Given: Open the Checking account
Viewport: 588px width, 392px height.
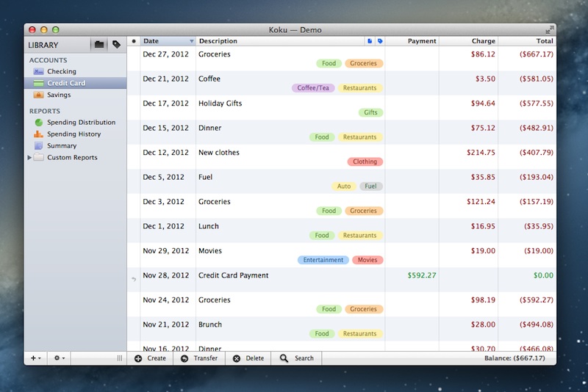Looking at the screenshot, I should coord(61,71).
